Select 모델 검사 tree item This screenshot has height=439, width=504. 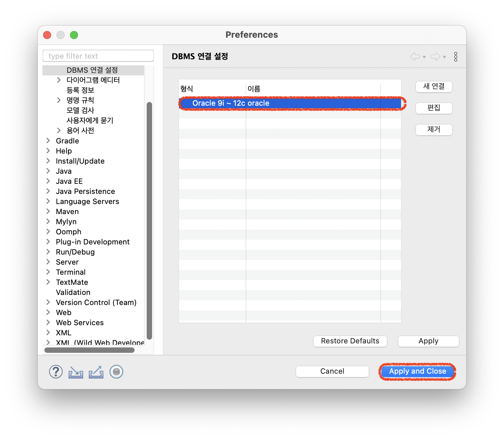[80, 110]
